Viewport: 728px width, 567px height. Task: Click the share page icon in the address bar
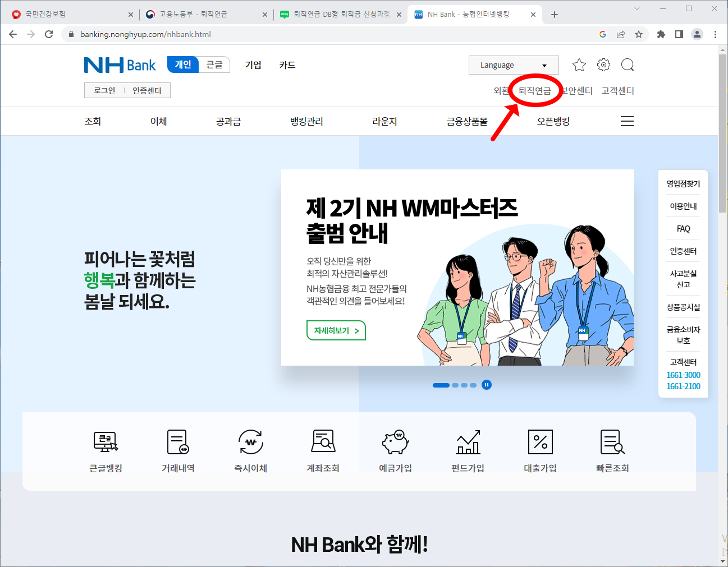(621, 34)
